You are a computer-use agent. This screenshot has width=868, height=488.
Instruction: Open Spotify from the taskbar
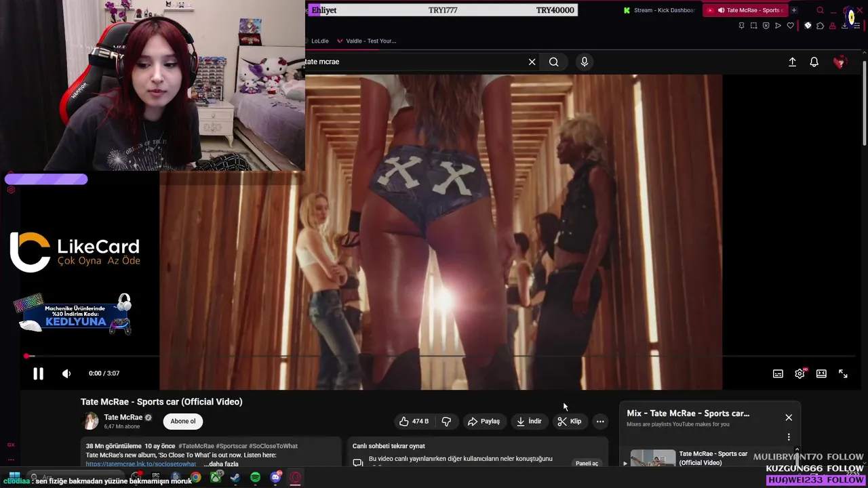[255, 477]
